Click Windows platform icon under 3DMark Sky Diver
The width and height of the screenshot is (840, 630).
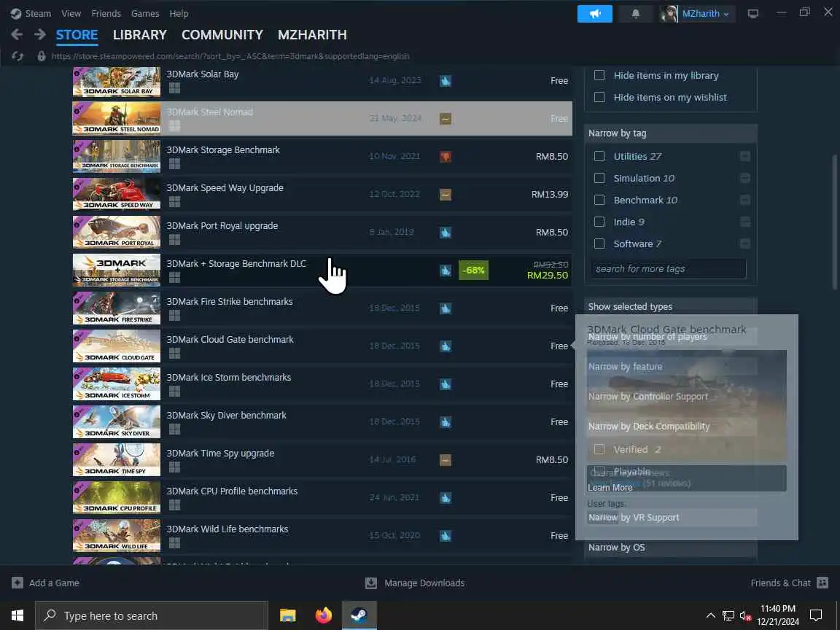point(174,429)
